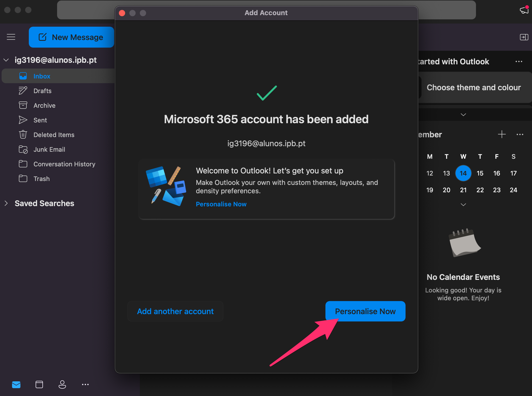Screen dimensions: 532x396
Task: Open more navigation options at bottom
Action: [x=85, y=384]
